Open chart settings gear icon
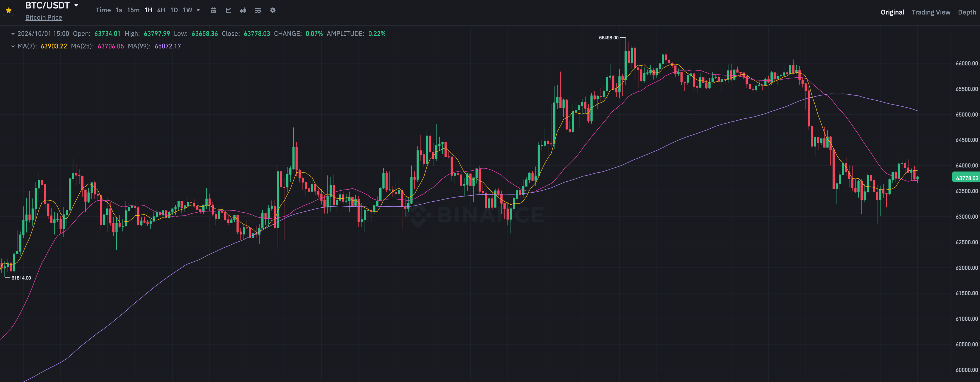Screen dimensions: 980x382 (x=273, y=10)
